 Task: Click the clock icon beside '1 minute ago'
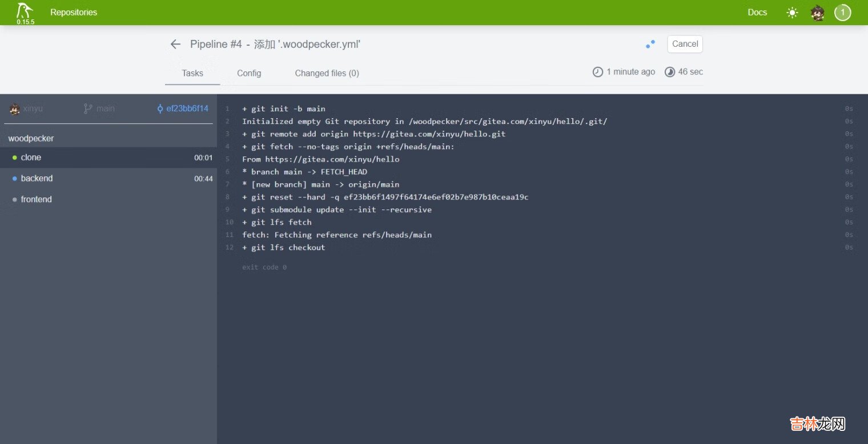click(x=598, y=72)
